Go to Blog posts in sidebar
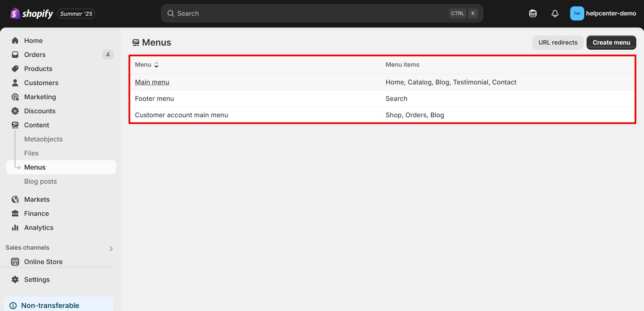The image size is (644, 311). [x=40, y=181]
